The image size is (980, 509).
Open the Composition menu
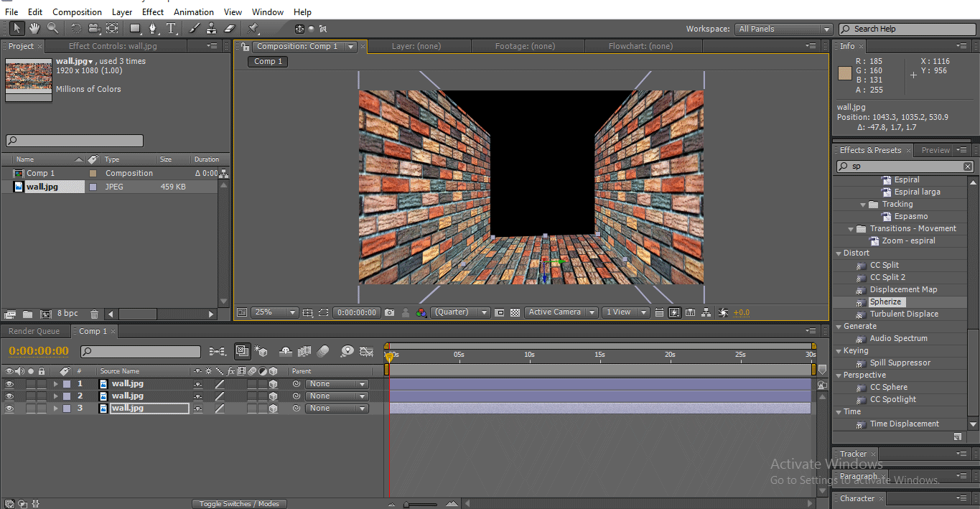pos(77,12)
